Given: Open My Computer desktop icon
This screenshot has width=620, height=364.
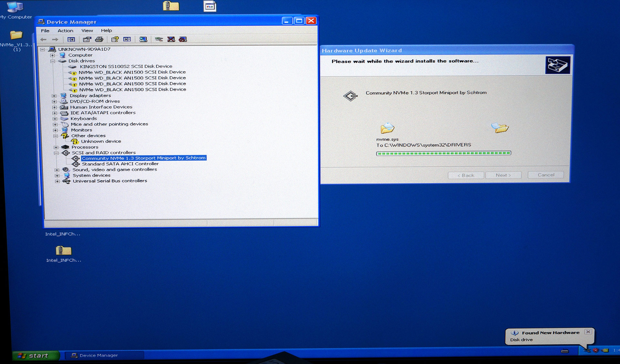Looking at the screenshot, I should pos(15,8).
